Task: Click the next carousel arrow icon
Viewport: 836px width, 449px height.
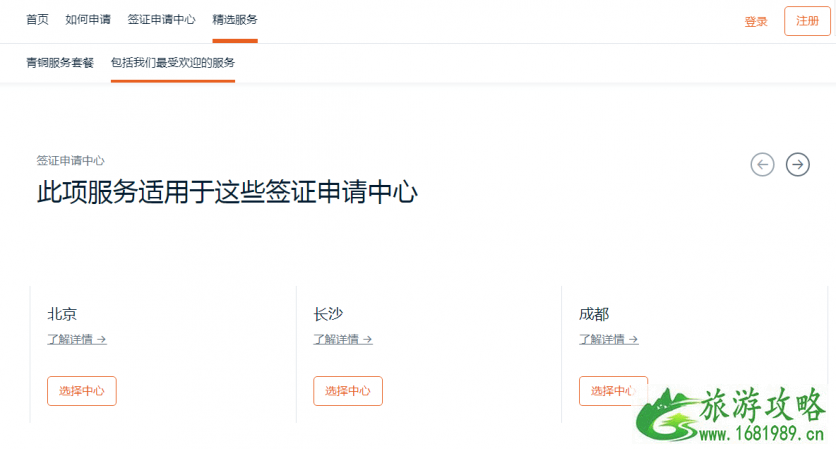Action: coord(798,164)
